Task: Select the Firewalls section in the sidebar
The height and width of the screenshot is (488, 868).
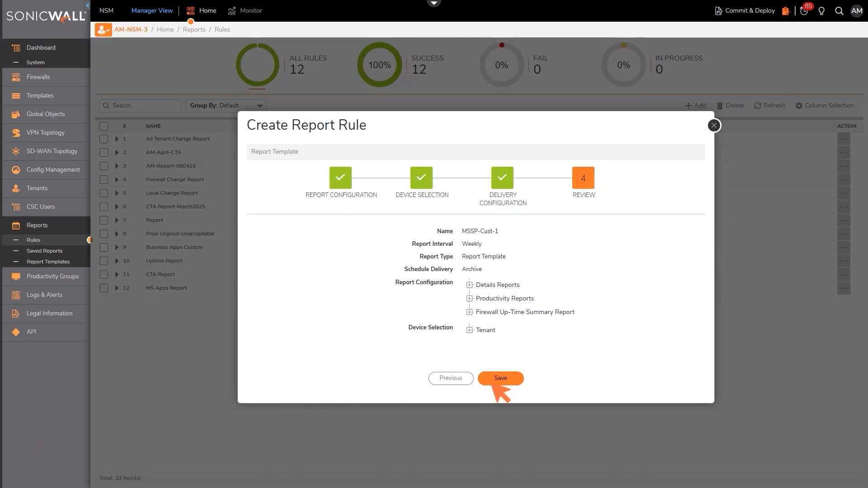Action: click(x=39, y=77)
